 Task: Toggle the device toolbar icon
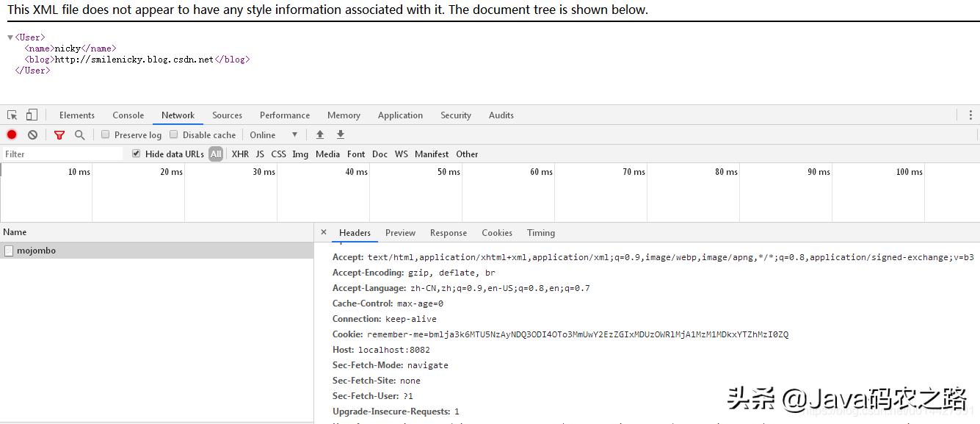(32, 115)
